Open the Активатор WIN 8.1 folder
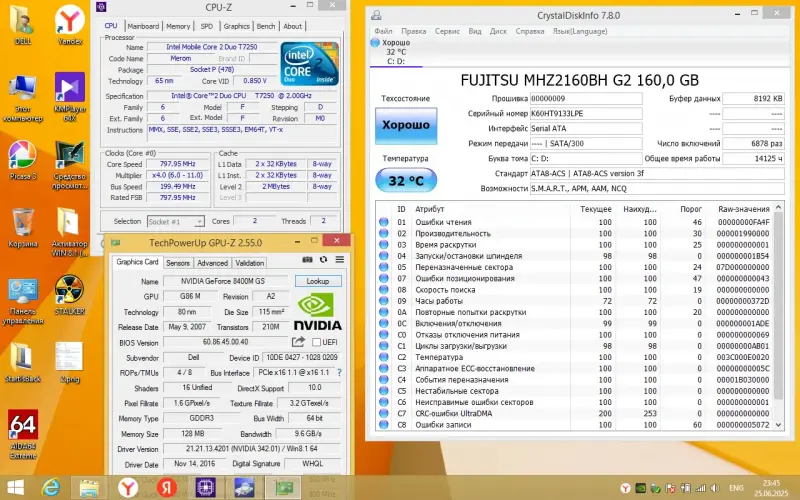This screenshot has height=500, width=800. [70, 232]
